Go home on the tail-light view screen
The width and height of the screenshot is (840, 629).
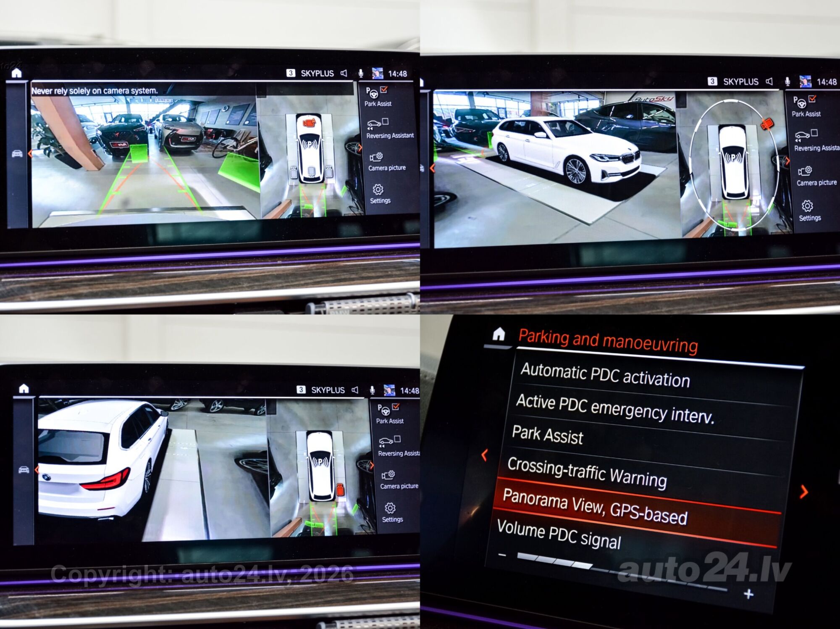[x=24, y=389]
